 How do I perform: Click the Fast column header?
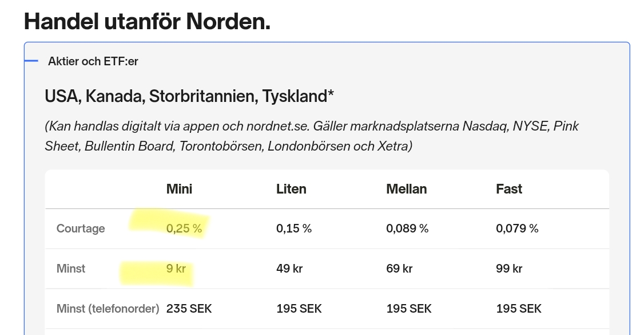508,189
